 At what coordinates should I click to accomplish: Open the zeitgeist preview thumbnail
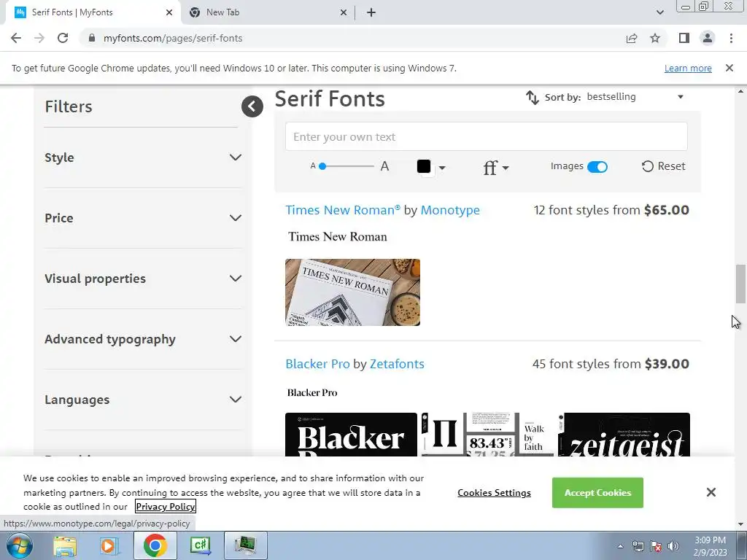click(x=624, y=435)
